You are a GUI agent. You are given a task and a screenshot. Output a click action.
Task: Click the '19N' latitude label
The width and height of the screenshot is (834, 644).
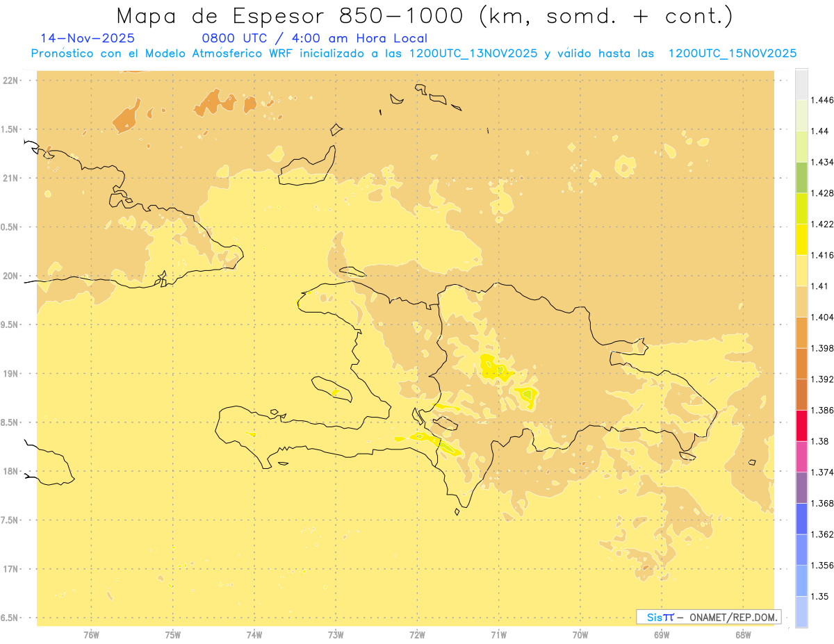pyautogui.click(x=10, y=374)
